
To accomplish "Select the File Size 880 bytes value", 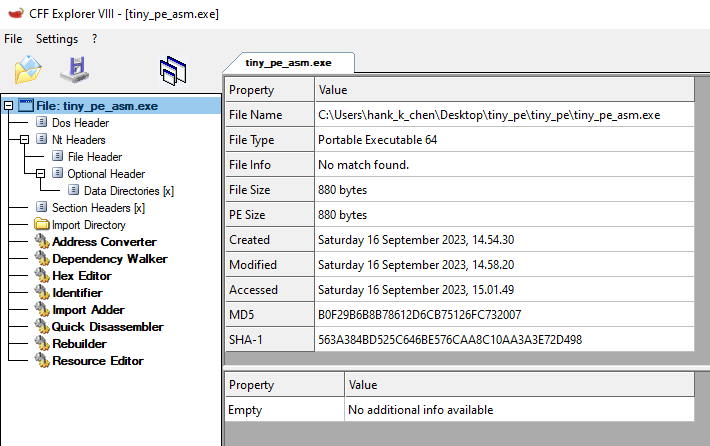I will pos(504,190).
